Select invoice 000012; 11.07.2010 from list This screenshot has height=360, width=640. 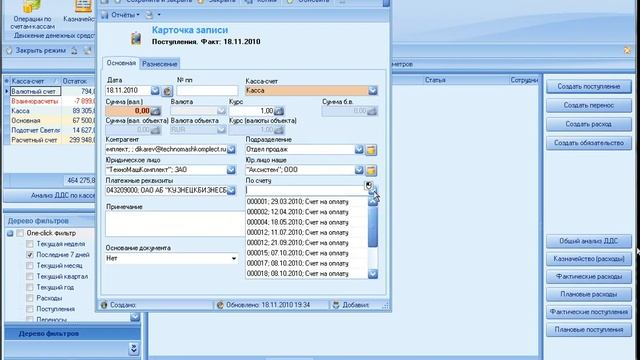307,233
